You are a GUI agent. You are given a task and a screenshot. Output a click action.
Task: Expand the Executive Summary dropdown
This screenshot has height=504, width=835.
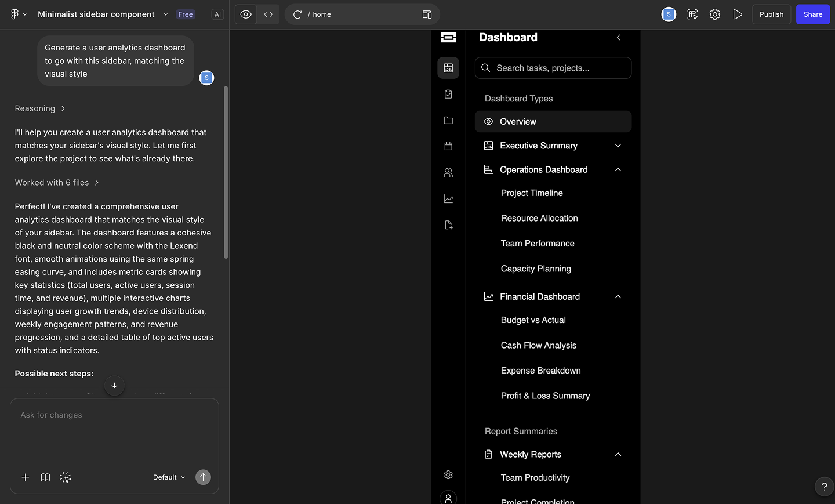[x=618, y=146]
